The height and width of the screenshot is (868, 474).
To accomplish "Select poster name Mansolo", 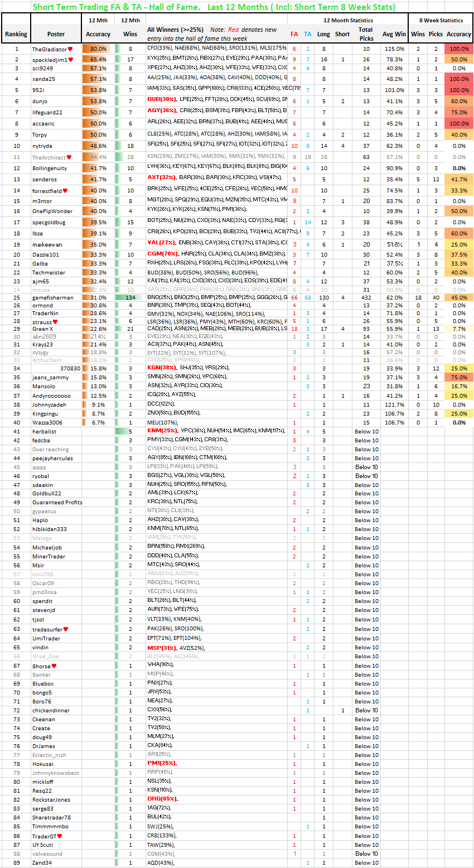I will 43,386.
